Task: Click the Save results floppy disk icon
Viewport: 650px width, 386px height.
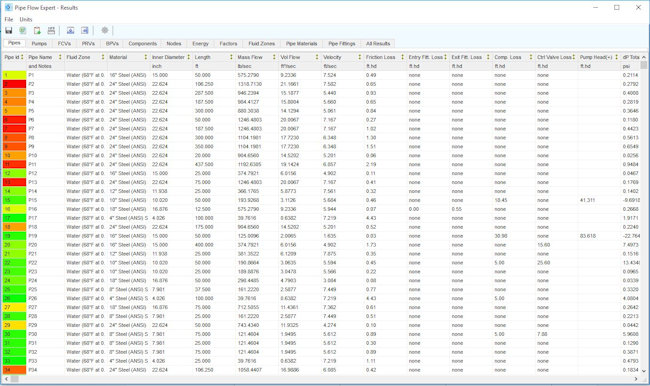Action: (9, 30)
